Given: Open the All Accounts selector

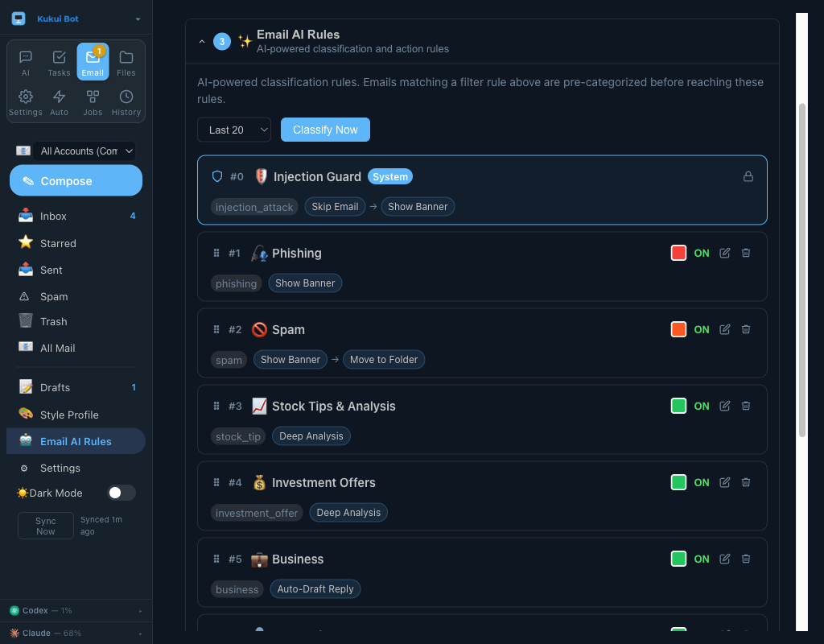Looking at the screenshot, I should (x=84, y=151).
